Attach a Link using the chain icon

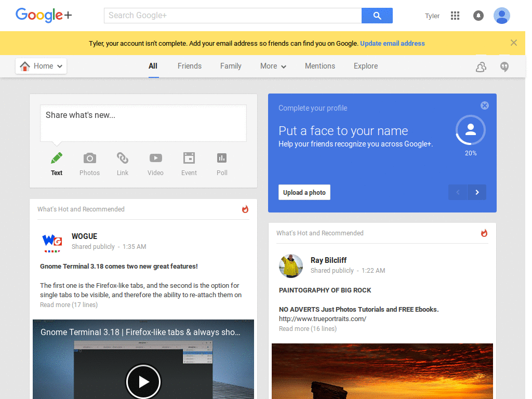(x=123, y=164)
